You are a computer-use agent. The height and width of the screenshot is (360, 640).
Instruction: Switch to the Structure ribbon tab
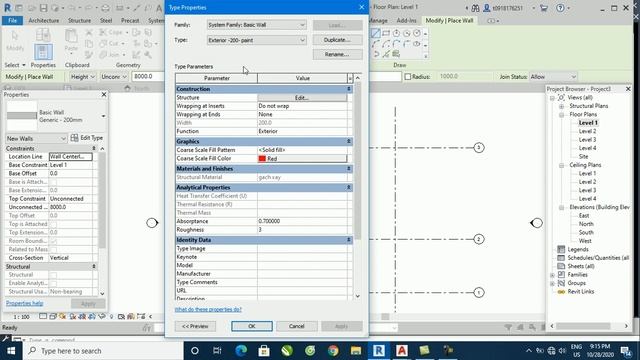(80, 20)
